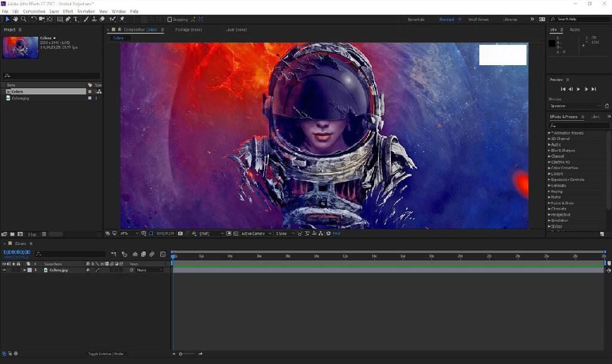Viewport: 612px width, 364px height.
Task: Toggle quality switch on Colors.jpg layer
Action: pyautogui.click(x=97, y=270)
